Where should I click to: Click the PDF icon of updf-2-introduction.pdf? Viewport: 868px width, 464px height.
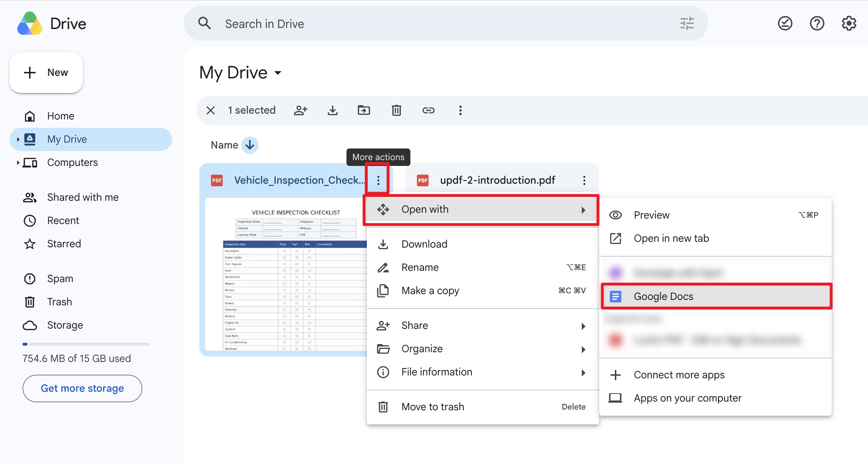(x=423, y=180)
